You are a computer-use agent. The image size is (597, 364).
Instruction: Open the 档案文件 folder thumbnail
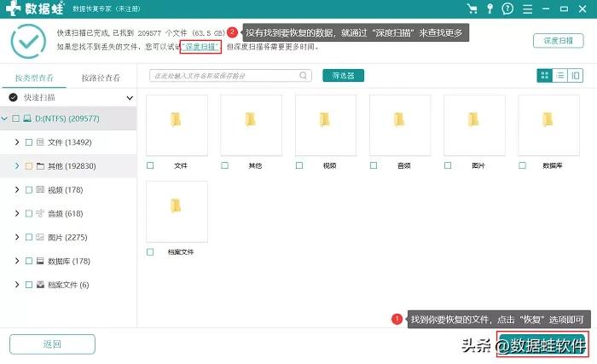pyautogui.click(x=177, y=211)
